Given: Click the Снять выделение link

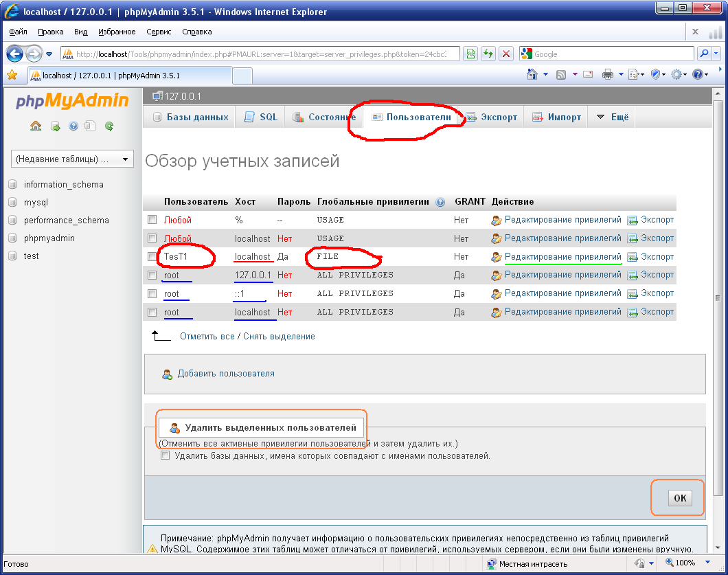Looking at the screenshot, I should pos(279,336).
